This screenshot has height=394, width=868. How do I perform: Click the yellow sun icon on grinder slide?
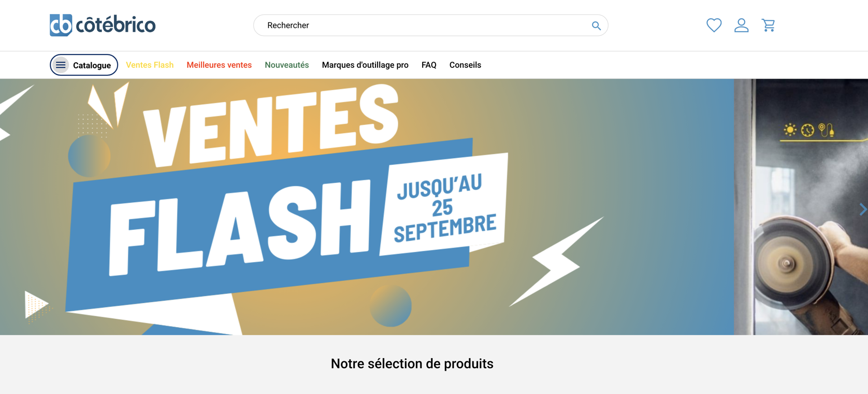tap(790, 130)
